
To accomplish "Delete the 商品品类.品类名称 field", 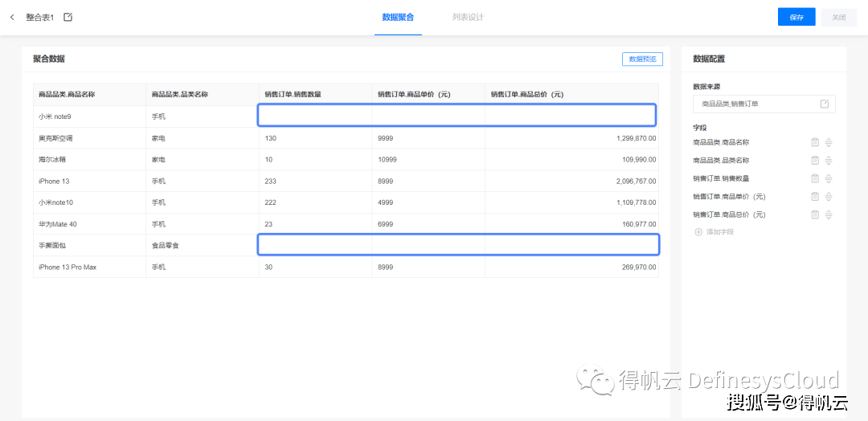I will pyautogui.click(x=815, y=161).
